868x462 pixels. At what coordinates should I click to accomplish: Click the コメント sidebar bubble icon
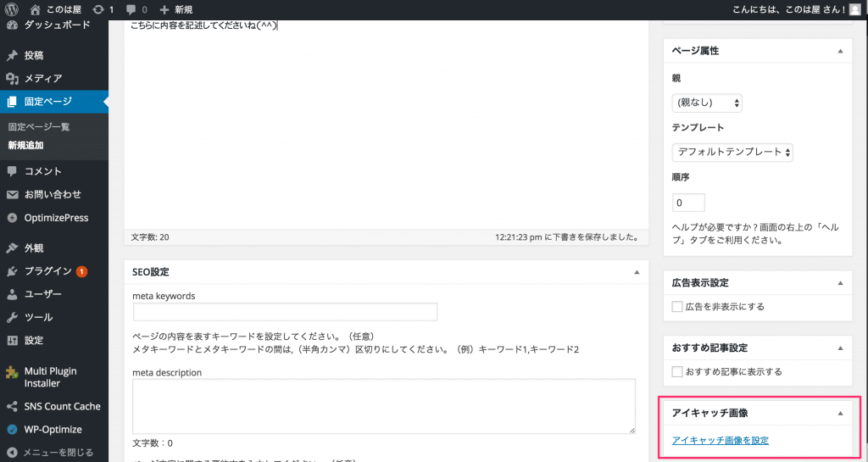click(12, 171)
